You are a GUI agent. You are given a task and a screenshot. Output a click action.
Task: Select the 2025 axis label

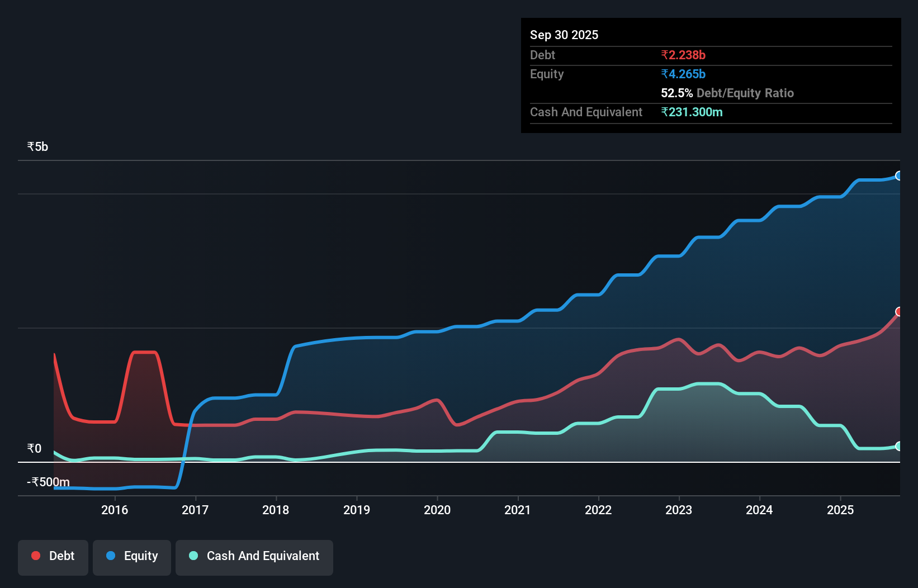point(840,510)
